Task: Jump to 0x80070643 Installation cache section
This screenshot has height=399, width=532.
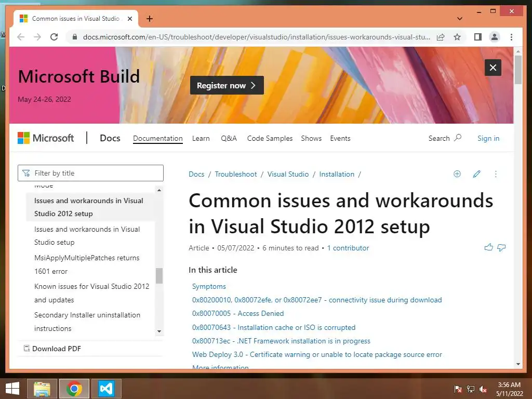Action: [274, 327]
